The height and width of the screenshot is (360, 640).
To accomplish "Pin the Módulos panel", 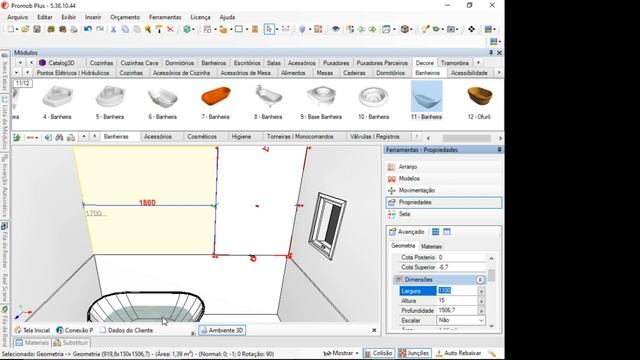I will 491,53.
